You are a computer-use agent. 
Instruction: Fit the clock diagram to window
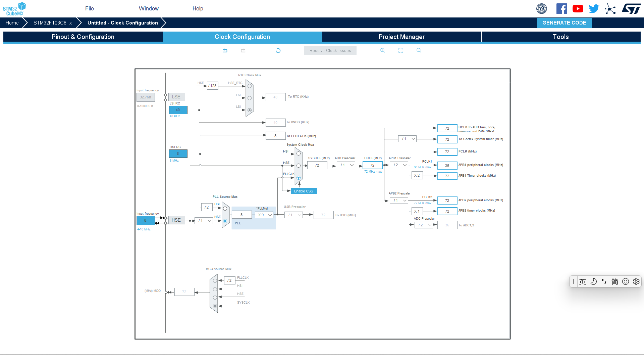[401, 50]
